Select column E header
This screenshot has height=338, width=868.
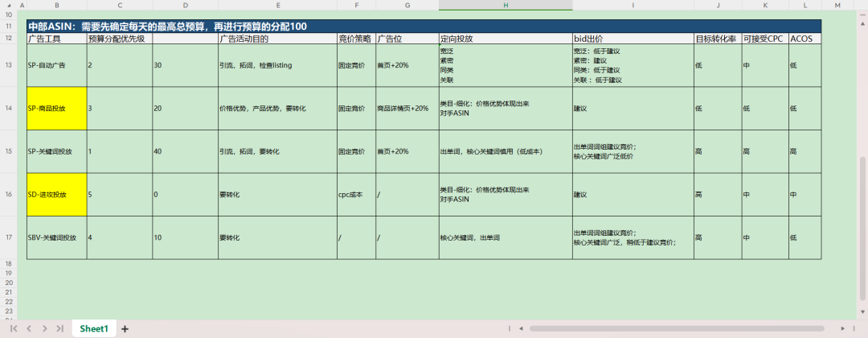pos(278,5)
